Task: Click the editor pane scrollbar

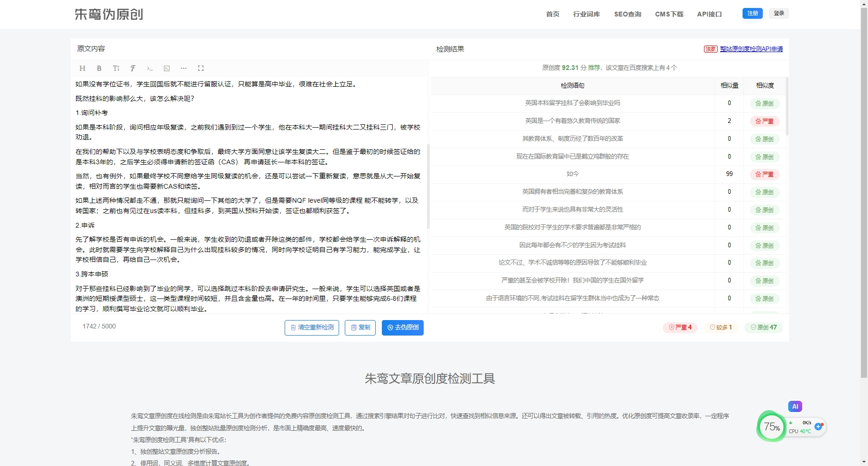Action: click(428, 186)
